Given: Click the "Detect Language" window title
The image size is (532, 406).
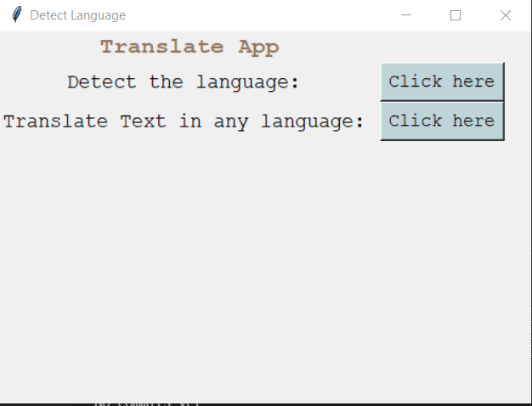Looking at the screenshot, I should click(77, 15).
